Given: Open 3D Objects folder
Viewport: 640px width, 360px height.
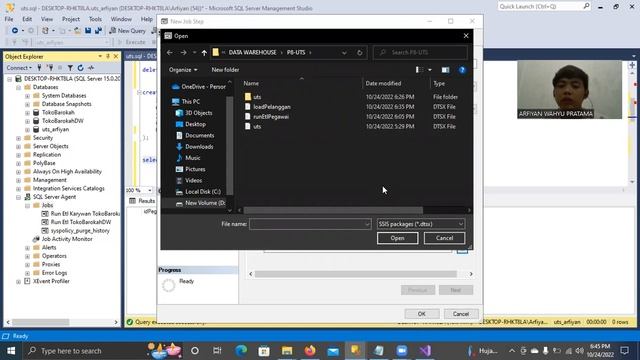Looking at the screenshot, I should click(x=199, y=113).
